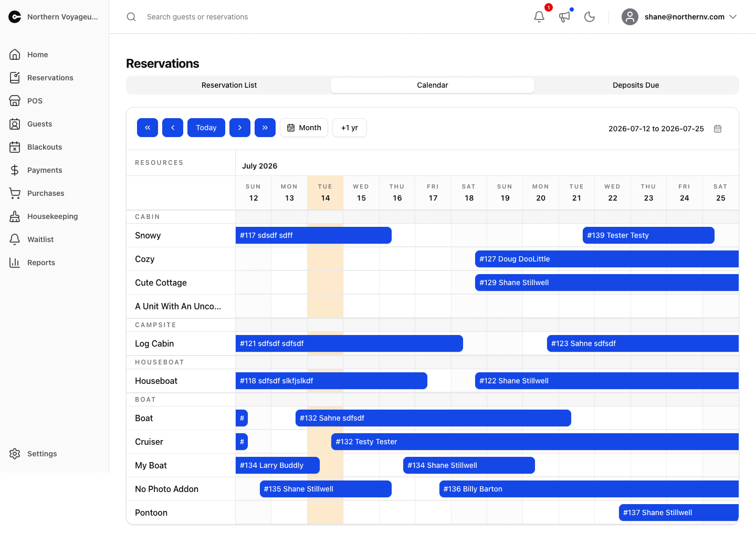Select the Cute Cottage resource label
Screen dimensions: 756x554
pyautogui.click(x=161, y=283)
